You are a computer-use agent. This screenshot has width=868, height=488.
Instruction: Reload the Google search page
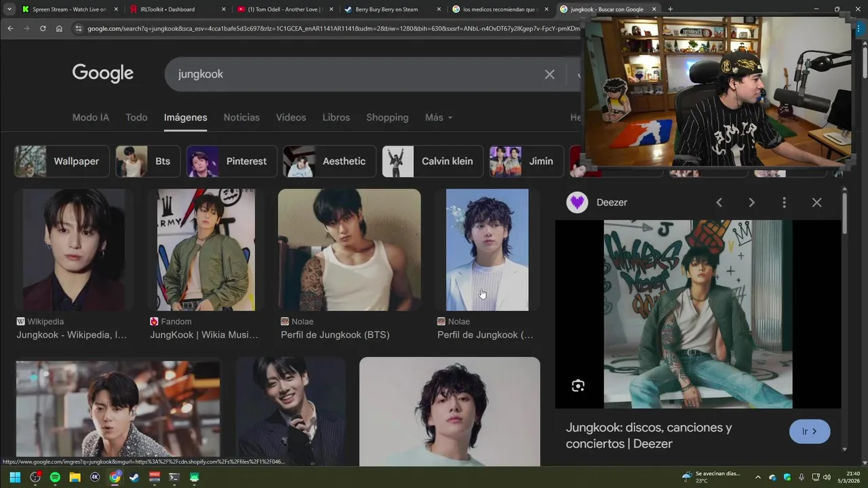tap(43, 28)
